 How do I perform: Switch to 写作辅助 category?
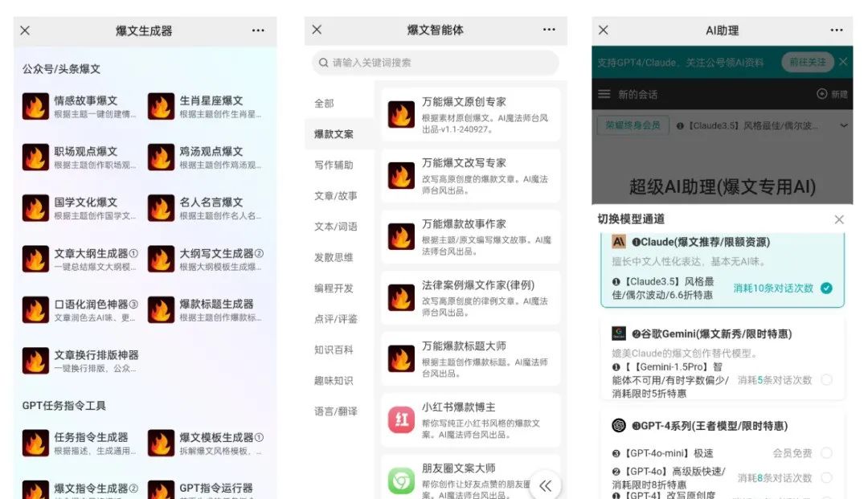pyautogui.click(x=334, y=165)
